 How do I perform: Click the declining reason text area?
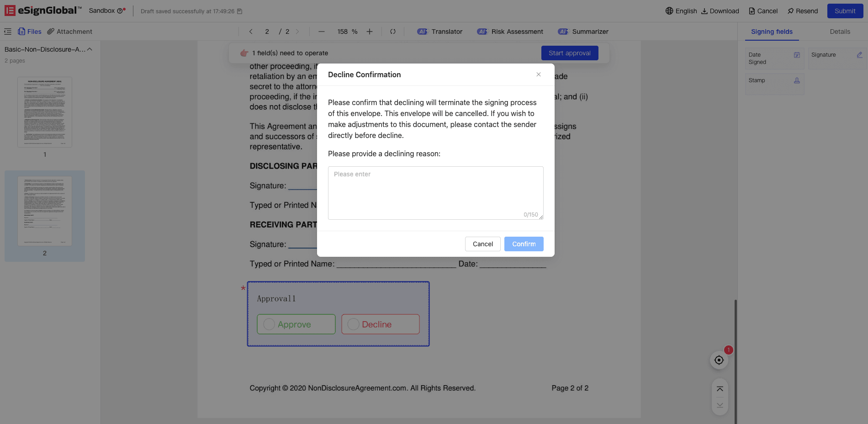coord(435,193)
